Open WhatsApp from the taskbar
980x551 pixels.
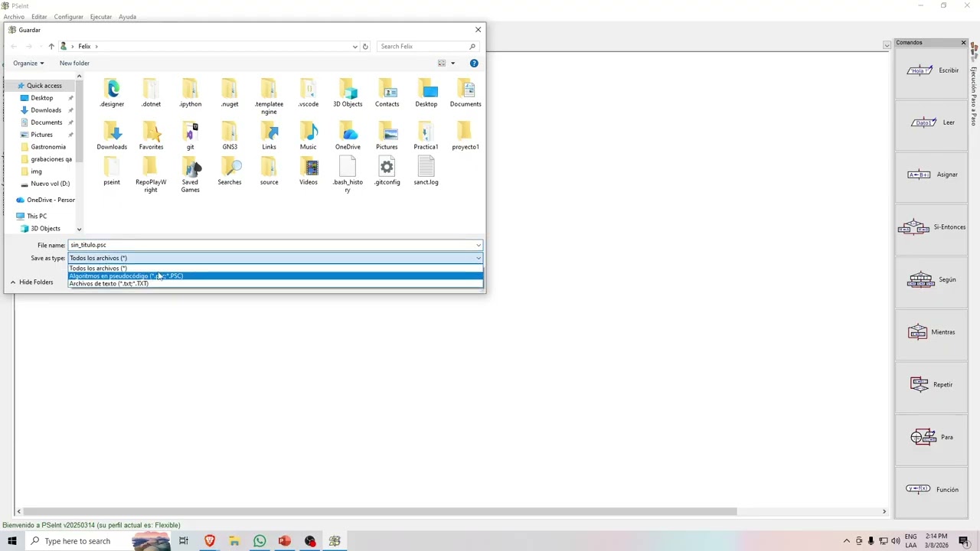(260, 541)
